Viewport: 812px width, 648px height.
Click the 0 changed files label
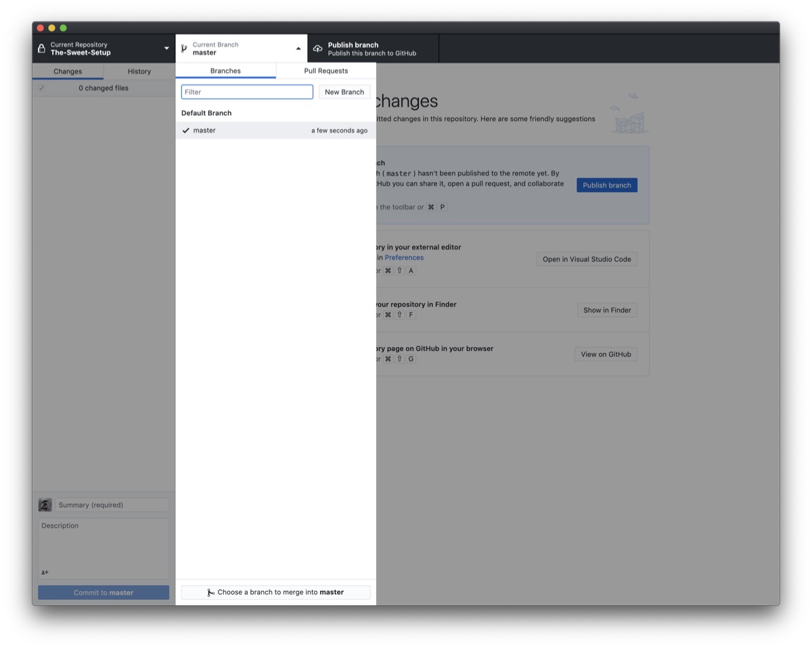coord(104,88)
